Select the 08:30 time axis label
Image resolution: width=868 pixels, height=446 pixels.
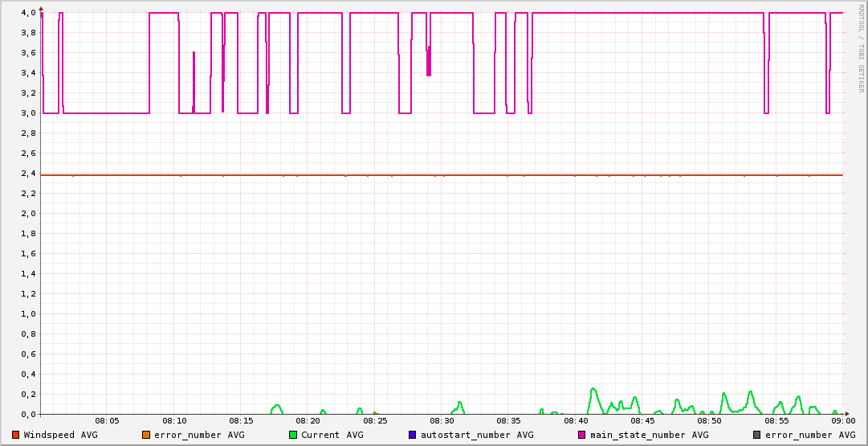click(442, 421)
